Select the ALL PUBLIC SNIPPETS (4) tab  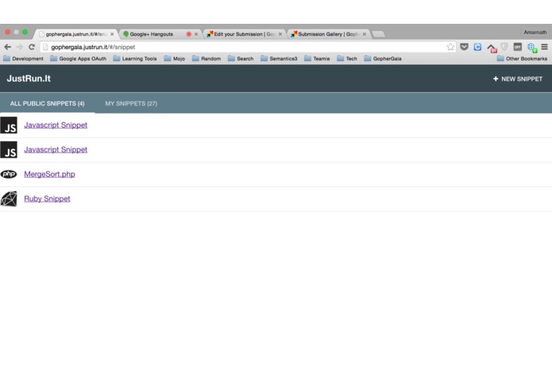point(47,103)
